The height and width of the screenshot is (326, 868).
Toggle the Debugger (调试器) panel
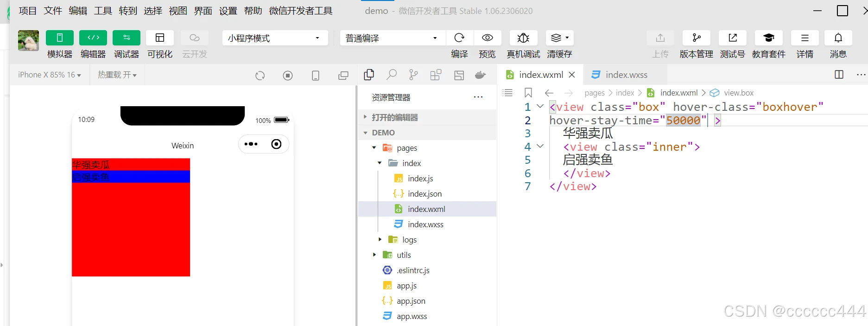[127, 38]
